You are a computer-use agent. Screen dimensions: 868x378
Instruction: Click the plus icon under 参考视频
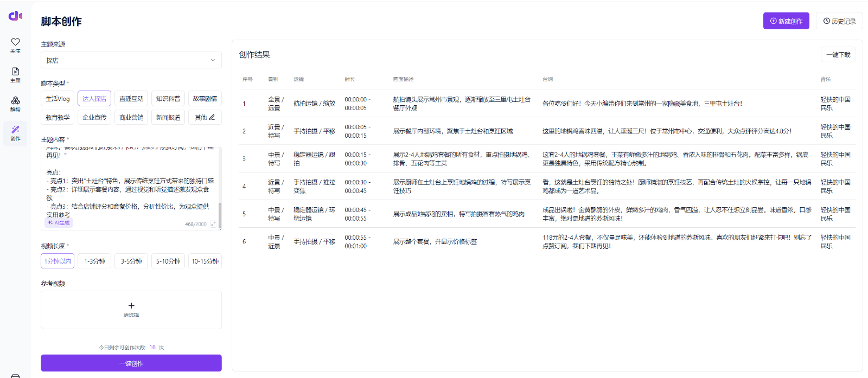click(x=131, y=306)
